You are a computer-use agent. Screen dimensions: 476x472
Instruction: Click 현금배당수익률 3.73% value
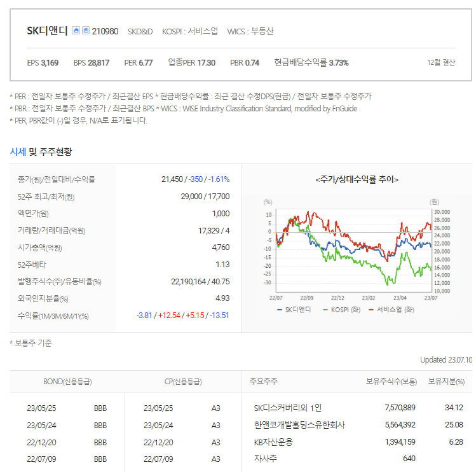tap(311, 63)
